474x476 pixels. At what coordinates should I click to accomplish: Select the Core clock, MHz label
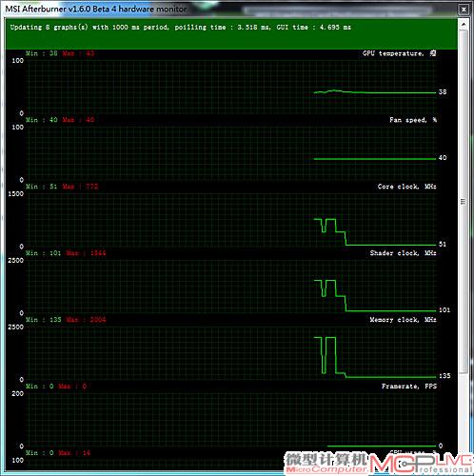406,187
